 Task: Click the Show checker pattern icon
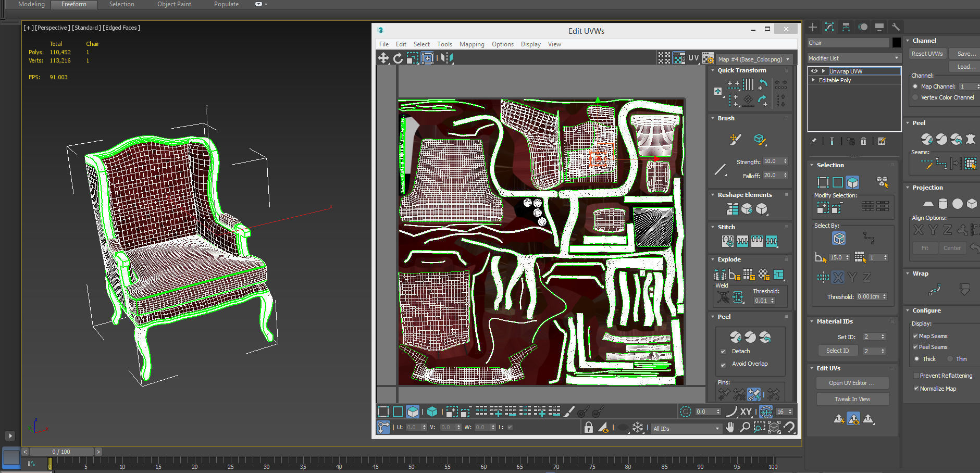coord(679,58)
